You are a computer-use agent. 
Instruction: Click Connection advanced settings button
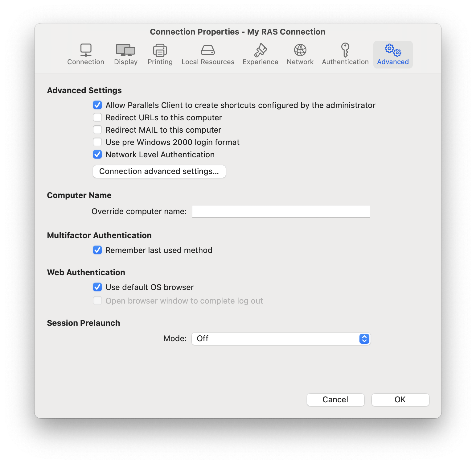[x=159, y=172]
